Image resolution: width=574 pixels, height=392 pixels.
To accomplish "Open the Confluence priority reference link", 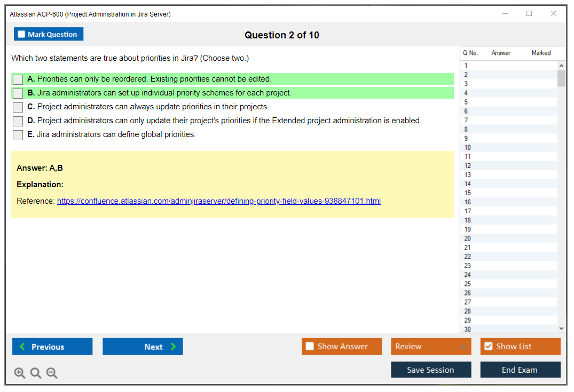I will point(218,201).
